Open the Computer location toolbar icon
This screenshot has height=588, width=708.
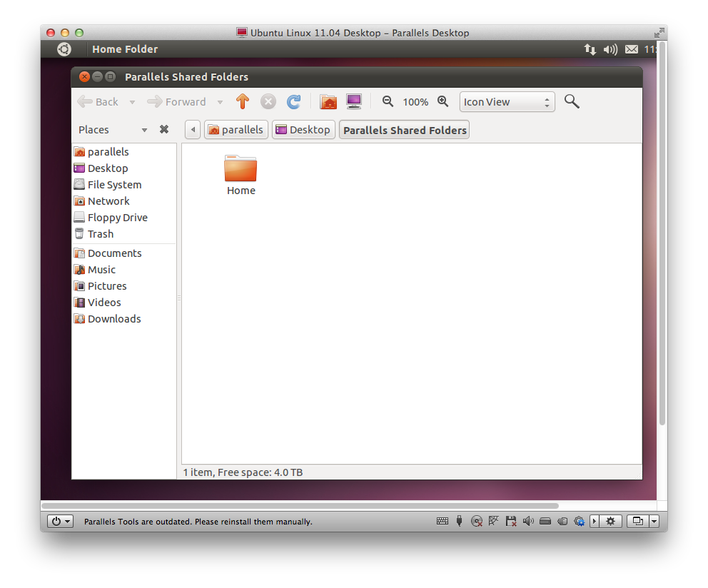coord(354,101)
